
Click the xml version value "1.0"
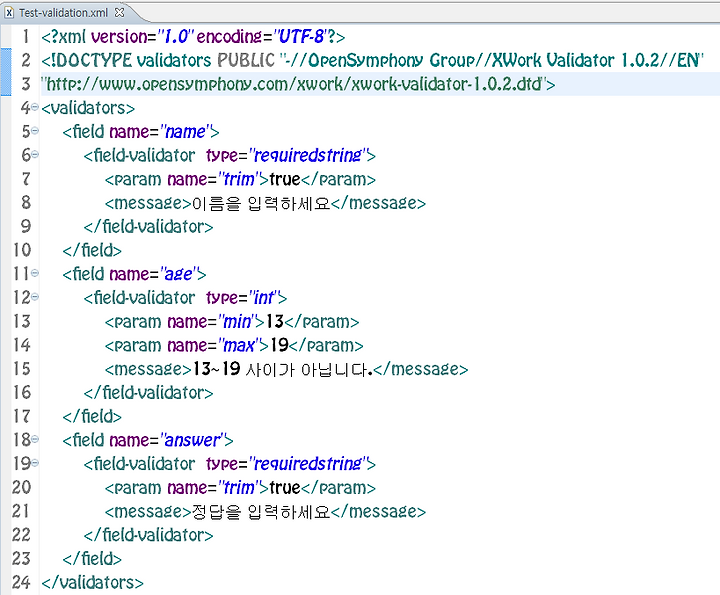click(176, 37)
